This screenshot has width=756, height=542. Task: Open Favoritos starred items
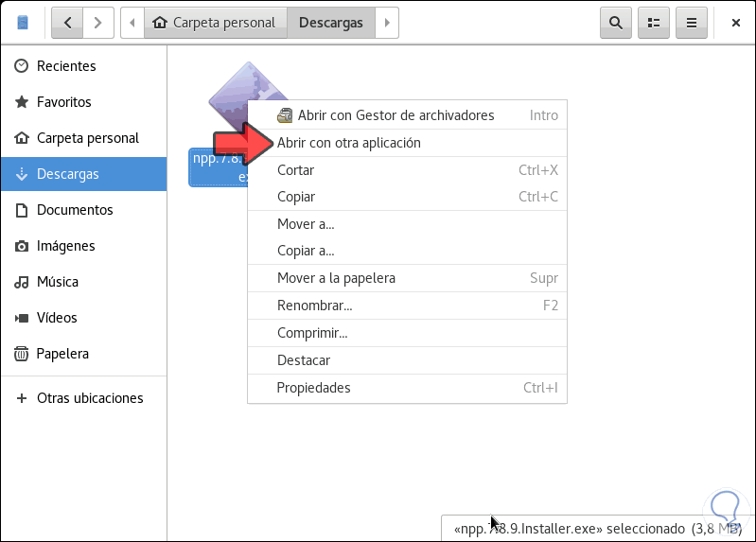point(63,102)
